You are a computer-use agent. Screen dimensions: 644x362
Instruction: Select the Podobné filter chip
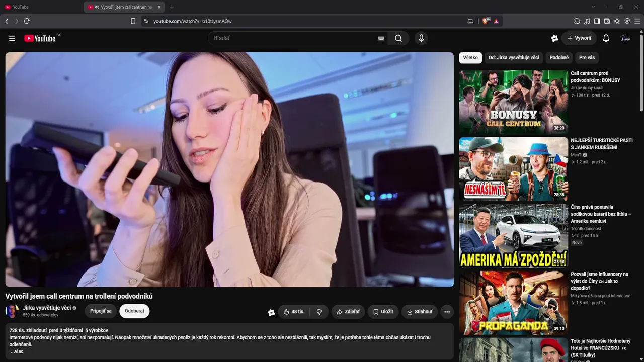(x=559, y=58)
